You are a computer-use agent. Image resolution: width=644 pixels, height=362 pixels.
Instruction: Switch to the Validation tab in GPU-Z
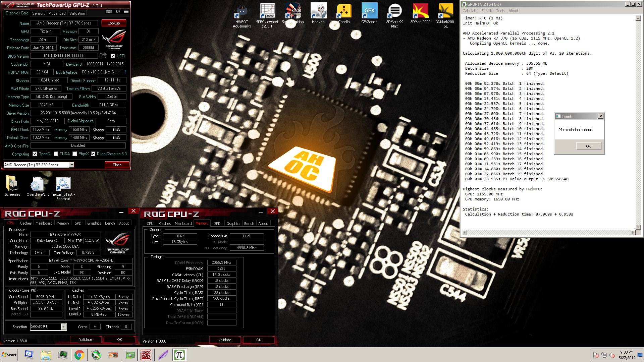click(x=77, y=13)
